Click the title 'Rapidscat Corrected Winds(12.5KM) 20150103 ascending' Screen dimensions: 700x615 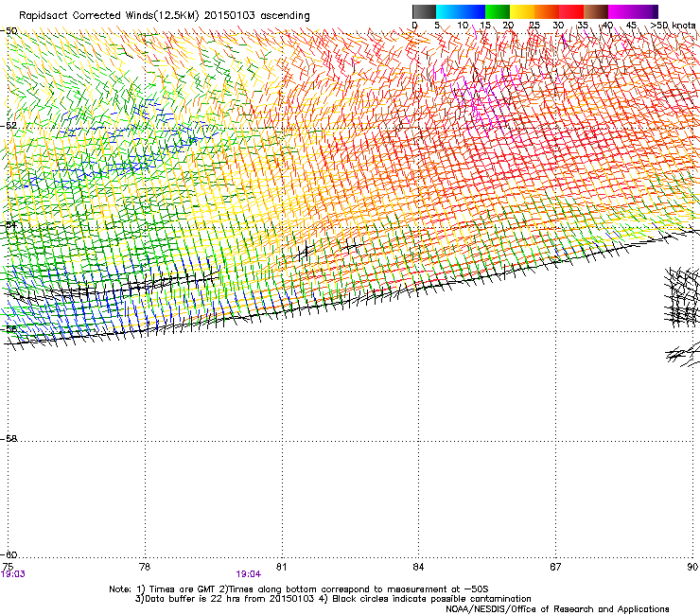pos(165,16)
